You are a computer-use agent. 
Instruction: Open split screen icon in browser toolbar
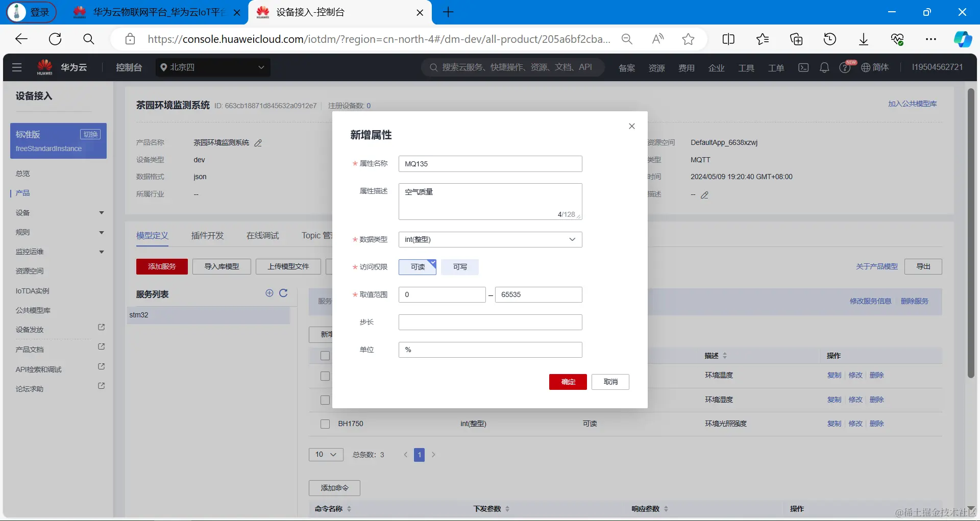(x=728, y=39)
